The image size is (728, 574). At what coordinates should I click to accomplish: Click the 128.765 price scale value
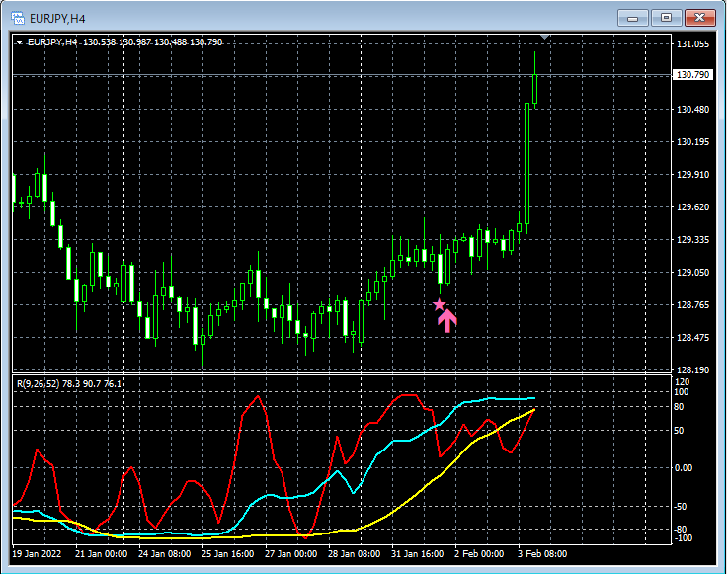(x=692, y=304)
